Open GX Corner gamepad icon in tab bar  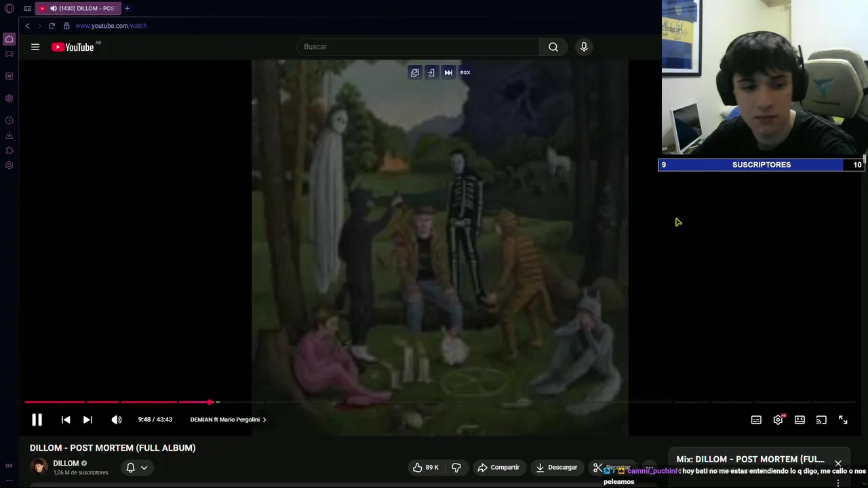(x=27, y=9)
